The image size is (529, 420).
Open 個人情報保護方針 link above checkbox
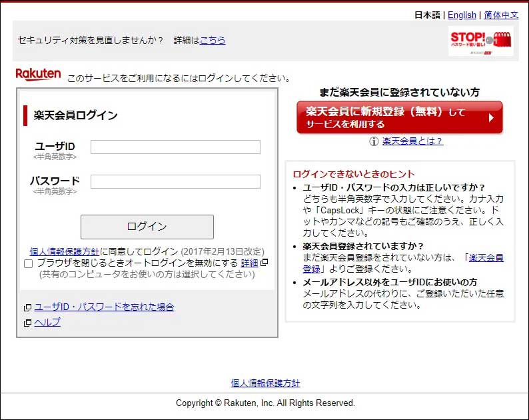tap(65, 251)
